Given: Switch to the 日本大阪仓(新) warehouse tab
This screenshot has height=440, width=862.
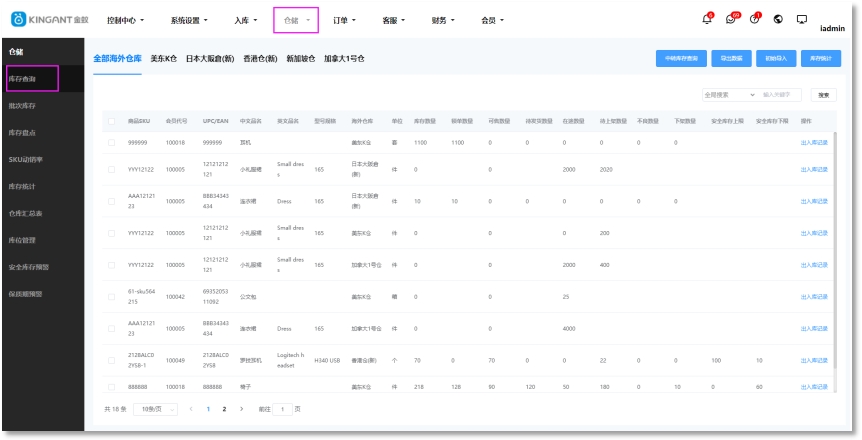Looking at the screenshot, I should (x=211, y=59).
